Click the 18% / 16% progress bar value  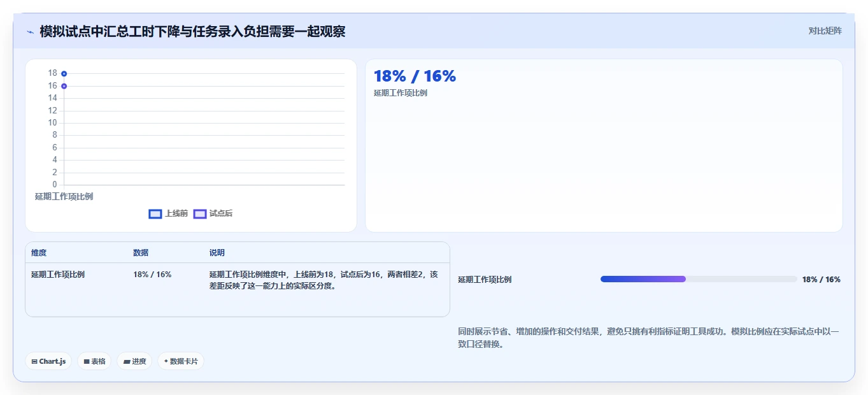coord(822,280)
